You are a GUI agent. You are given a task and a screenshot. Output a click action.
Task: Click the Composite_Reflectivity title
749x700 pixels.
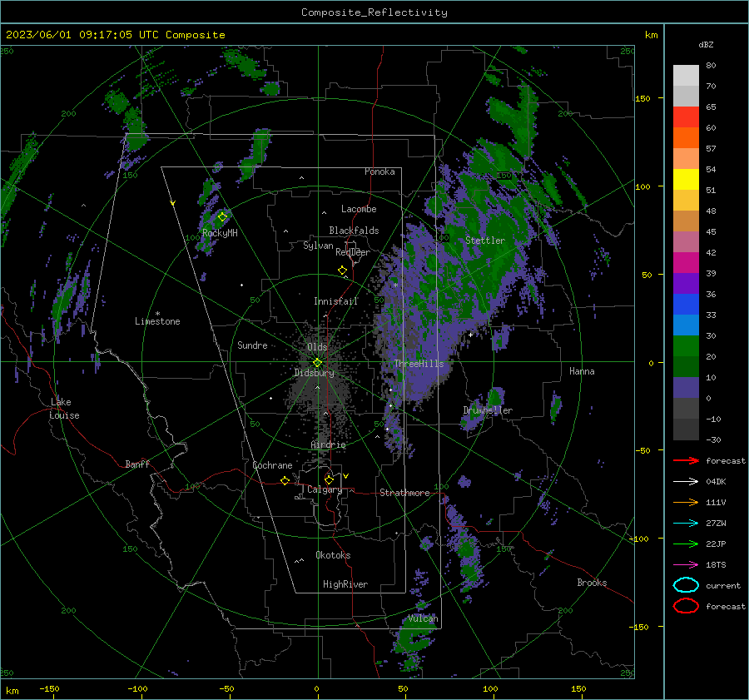coord(374,12)
